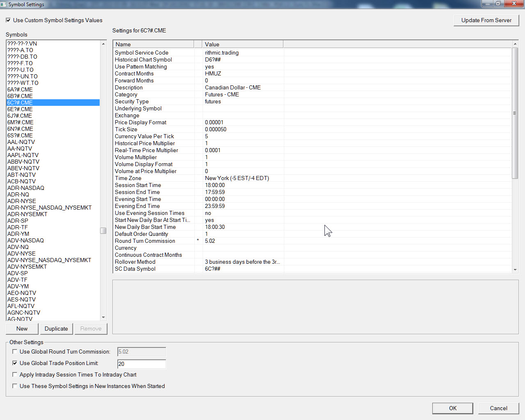Select symbol ????-DB.TO in list
The width and height of the screenshot is (525, 420).
[x=53, y=57]
